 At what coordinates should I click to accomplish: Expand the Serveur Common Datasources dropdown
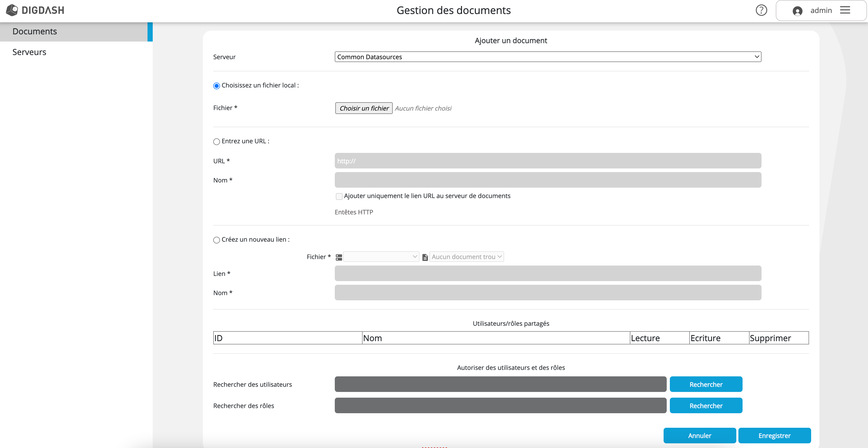pos(547,57)
